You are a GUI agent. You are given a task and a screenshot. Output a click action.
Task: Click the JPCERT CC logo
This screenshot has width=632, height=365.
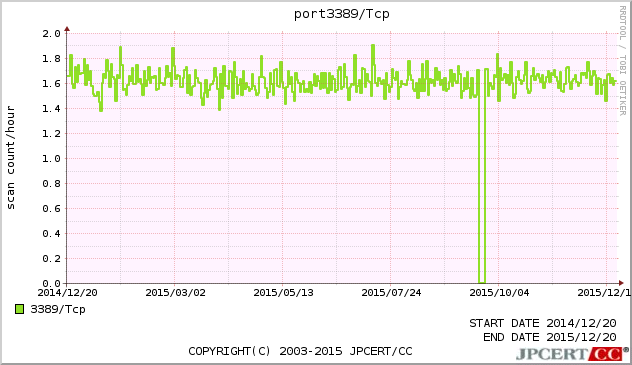tap(572, 354)
